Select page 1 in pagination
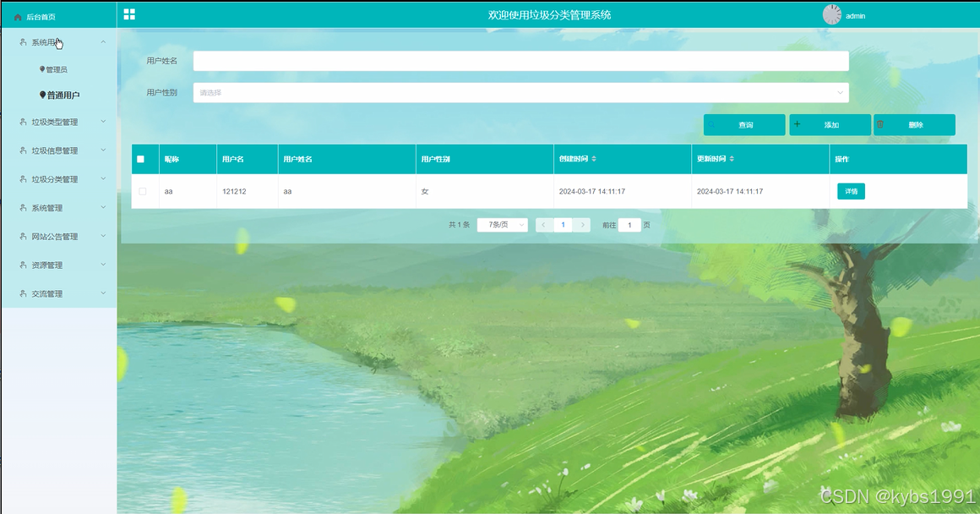 coord(563,225)
